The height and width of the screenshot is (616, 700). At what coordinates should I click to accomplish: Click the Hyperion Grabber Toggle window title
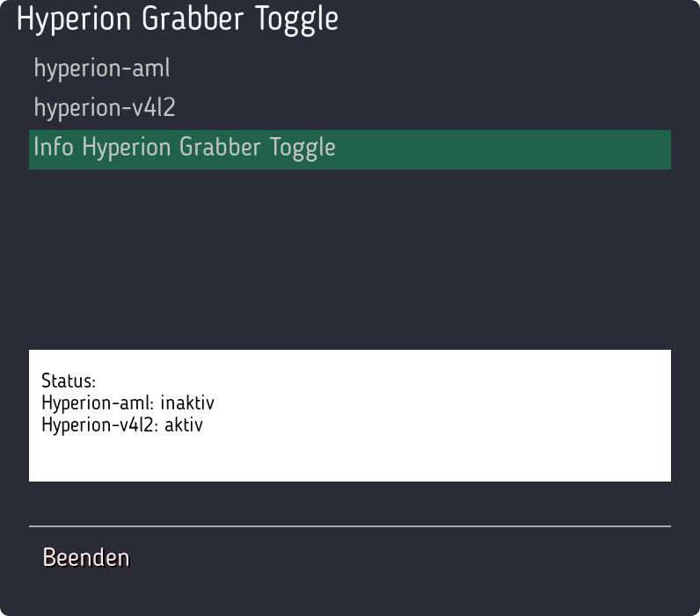point(178,19)
